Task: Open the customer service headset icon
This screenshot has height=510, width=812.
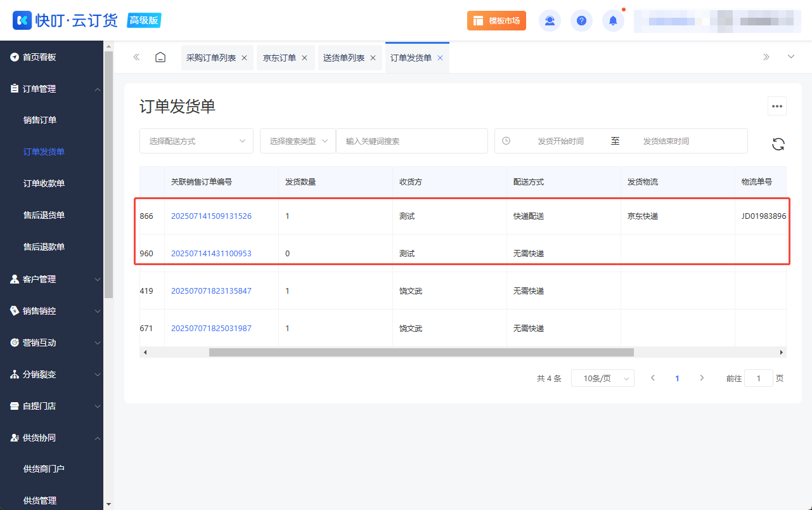Action: tap(550, 20)
